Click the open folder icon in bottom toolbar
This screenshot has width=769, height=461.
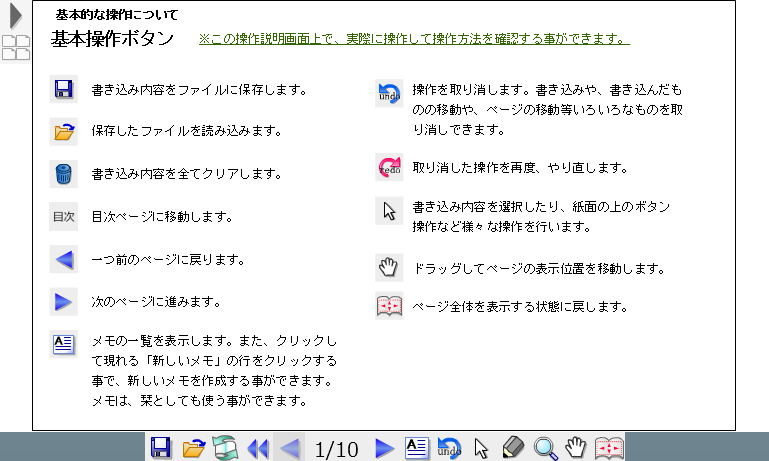click(193, 448)
